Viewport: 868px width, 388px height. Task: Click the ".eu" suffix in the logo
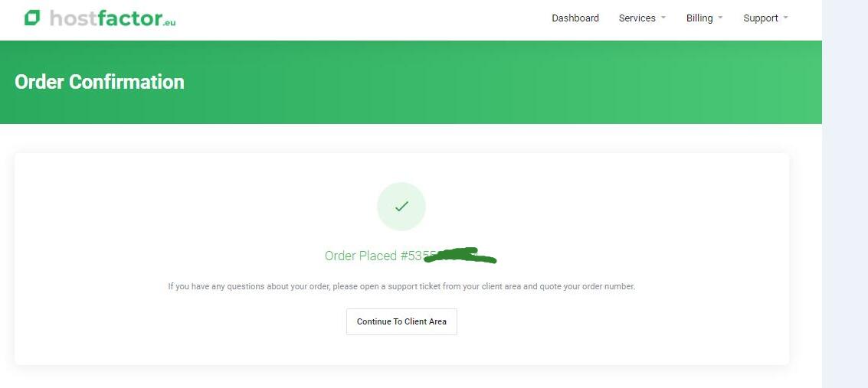pos(169,22)
